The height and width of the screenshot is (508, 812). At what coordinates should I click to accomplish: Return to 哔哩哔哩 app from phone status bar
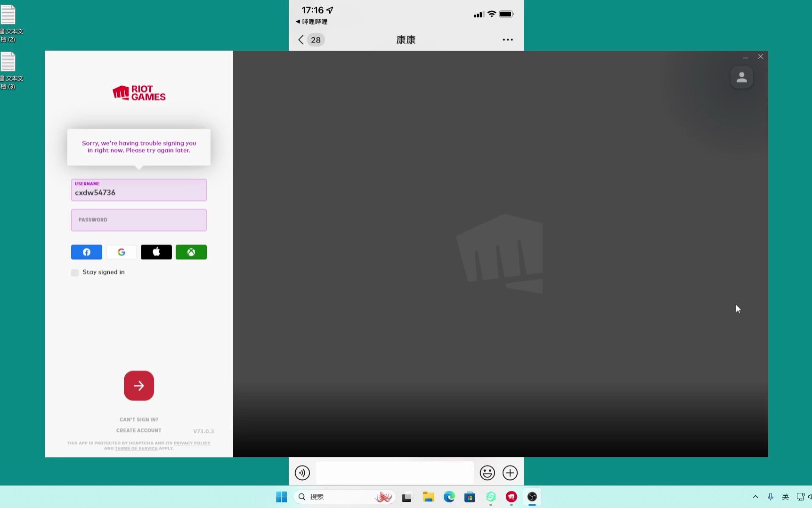coord(312,22)
